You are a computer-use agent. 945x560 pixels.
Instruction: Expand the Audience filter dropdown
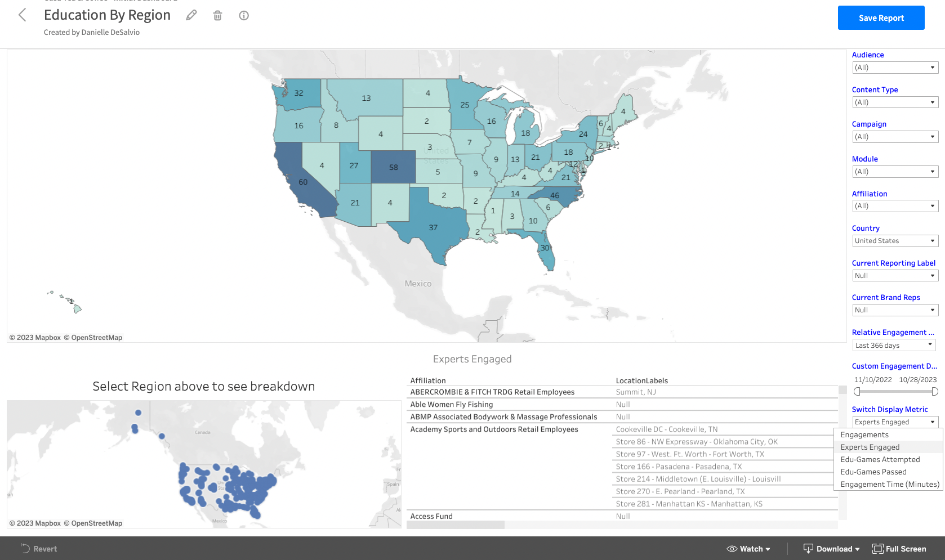click(895, 68)
